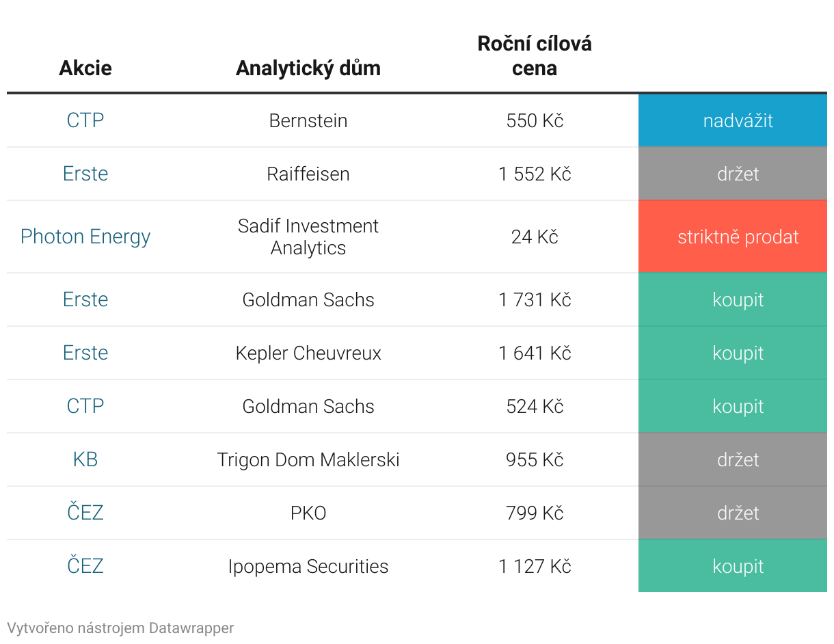Open the ČEZ link in the PKO row
The width and height of the screenshot is (834, 644).
[85, 513]
